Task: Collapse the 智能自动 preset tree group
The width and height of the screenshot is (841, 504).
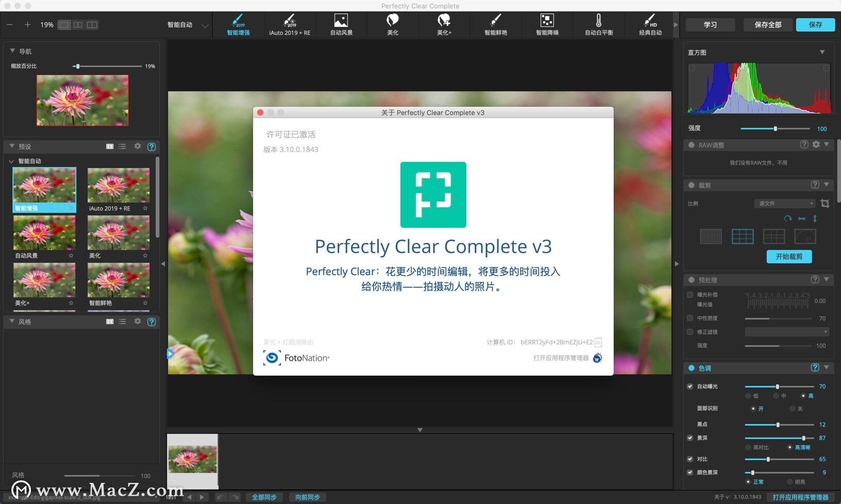Action: [11, 161]
